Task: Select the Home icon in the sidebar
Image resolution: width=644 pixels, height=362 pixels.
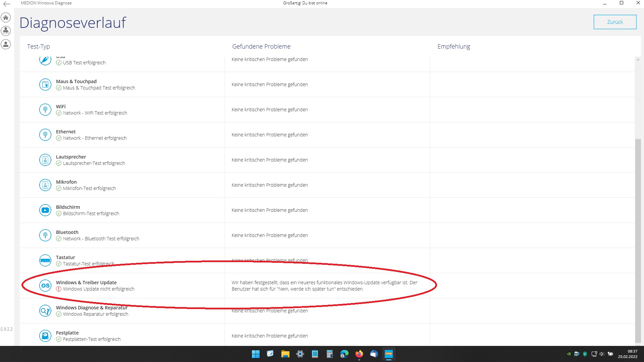Action: (x=6, y=17)
